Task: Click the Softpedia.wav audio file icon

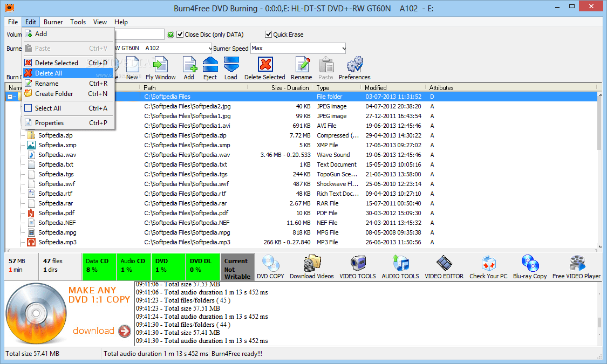Action: (x=31, y=155)
